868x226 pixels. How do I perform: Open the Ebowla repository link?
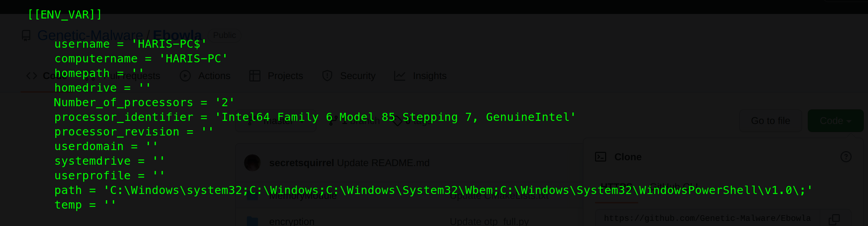coord(177,35)
